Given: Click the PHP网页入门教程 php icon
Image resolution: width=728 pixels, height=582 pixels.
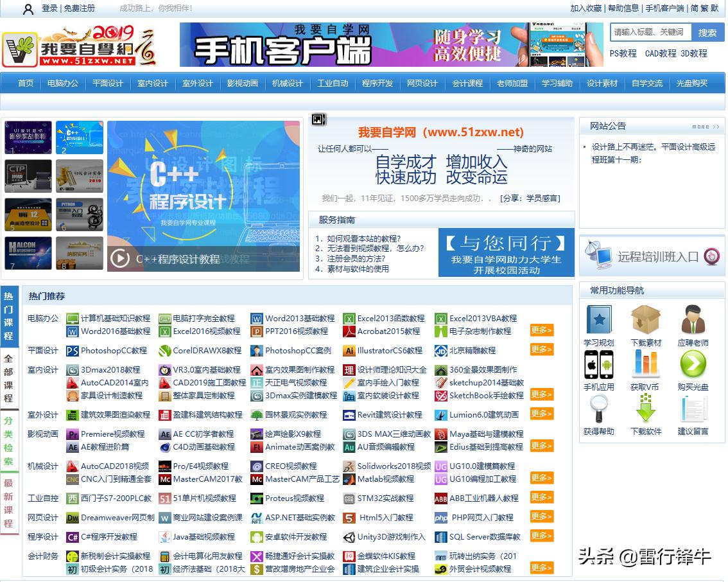Looking at the screenshot, I should [x=441, y=518].
